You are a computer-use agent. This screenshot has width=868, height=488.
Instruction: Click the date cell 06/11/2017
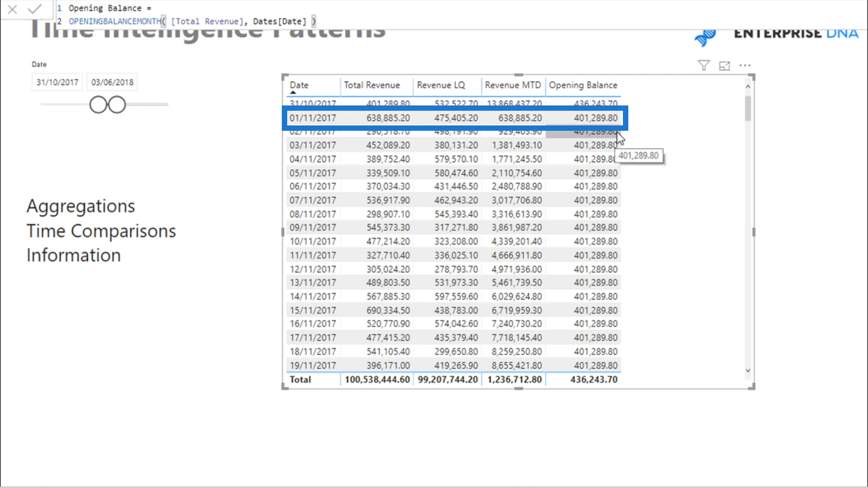click(312, 187)
